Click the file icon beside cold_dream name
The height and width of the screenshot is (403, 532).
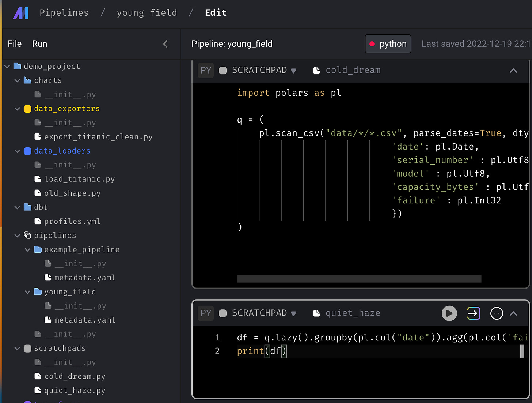point(316,70)
